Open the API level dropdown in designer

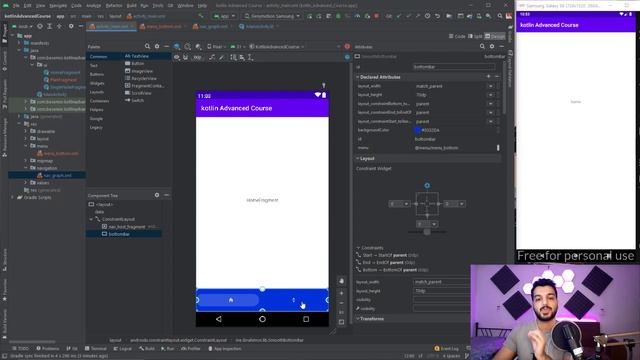click(238, 47)
